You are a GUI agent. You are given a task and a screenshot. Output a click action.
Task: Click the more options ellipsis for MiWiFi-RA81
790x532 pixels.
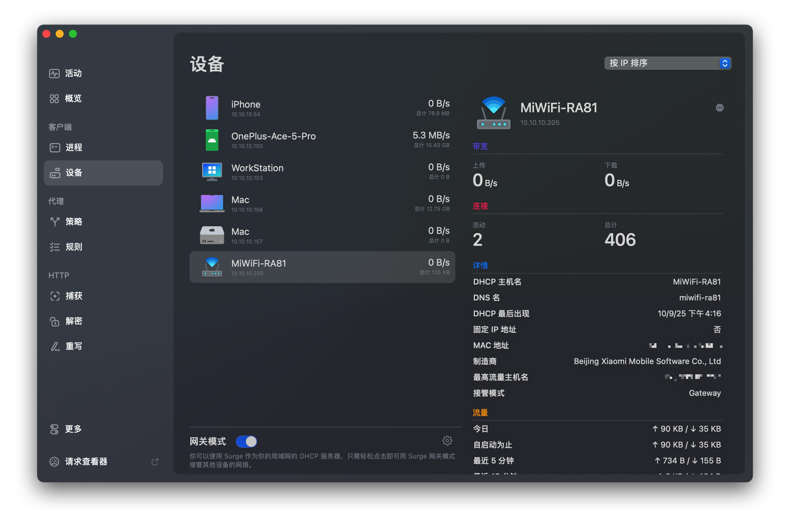(719, 108)
